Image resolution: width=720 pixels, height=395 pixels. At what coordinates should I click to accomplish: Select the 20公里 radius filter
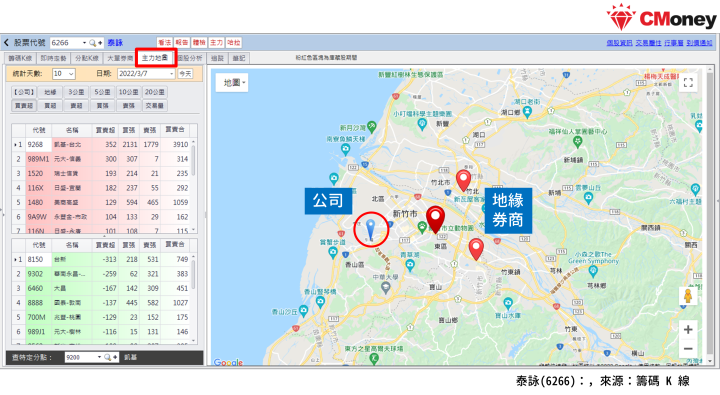[155, 92]
